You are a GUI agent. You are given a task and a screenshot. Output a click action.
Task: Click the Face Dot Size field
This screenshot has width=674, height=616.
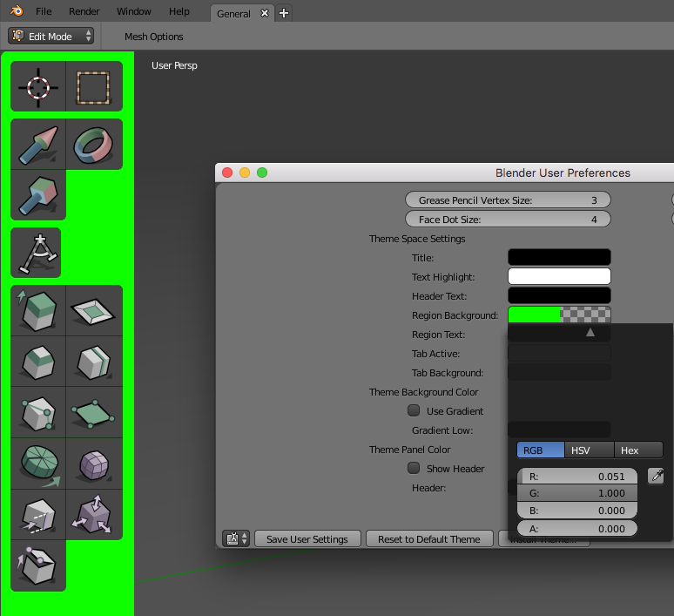(x=508, y=220)
